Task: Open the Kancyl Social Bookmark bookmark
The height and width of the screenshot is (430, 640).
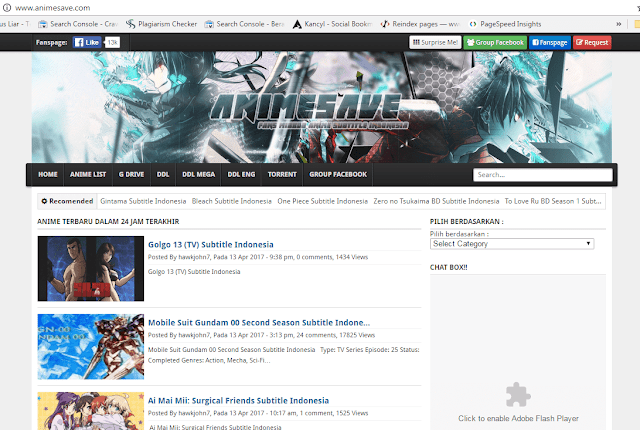Action: [332, 24]
